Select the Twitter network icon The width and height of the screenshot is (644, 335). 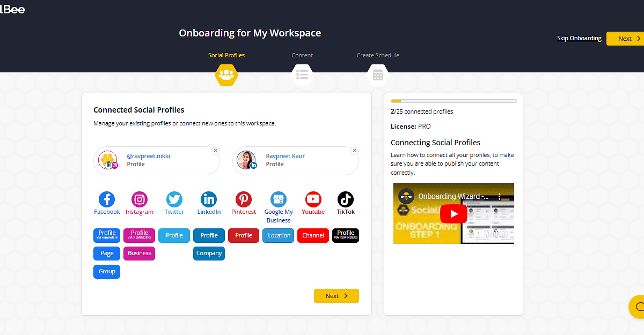[174, 198]
